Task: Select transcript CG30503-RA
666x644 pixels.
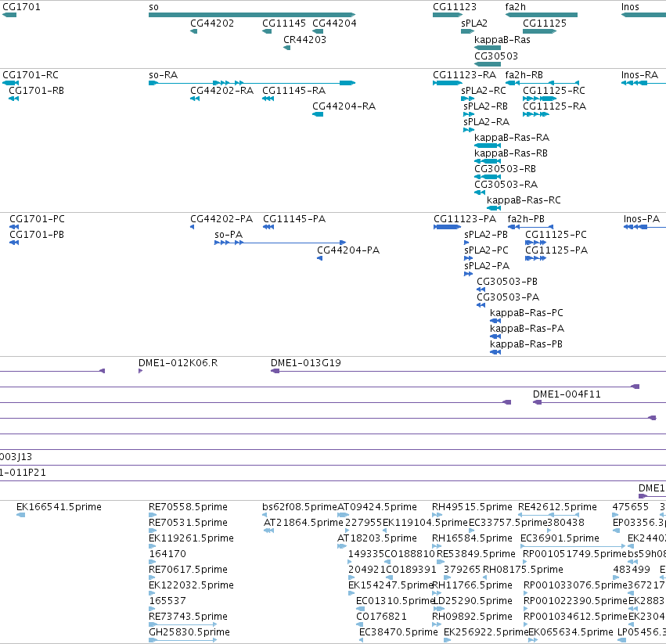Action: pos(506,185)
